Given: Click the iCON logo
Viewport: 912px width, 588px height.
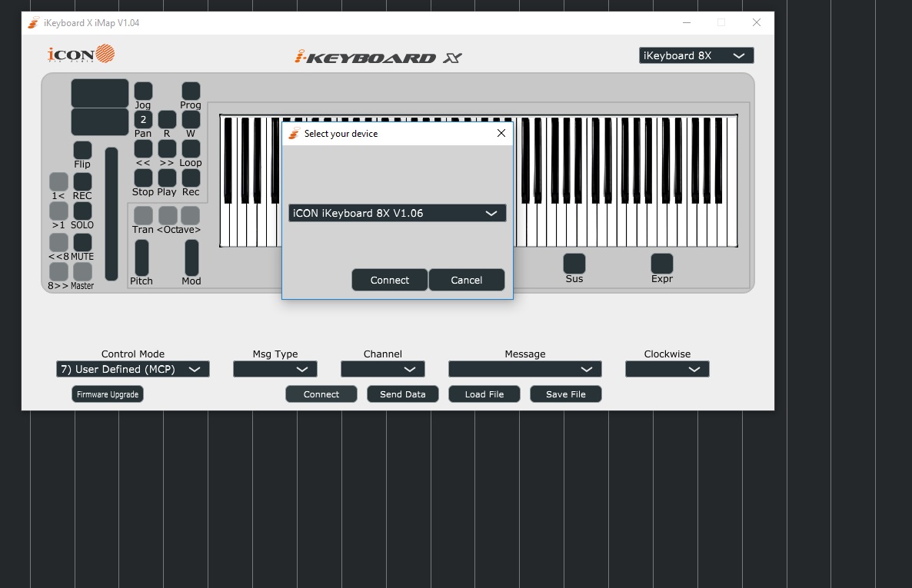Looking at the screenshot, I should pyautogui.click(x=81, y=54).
